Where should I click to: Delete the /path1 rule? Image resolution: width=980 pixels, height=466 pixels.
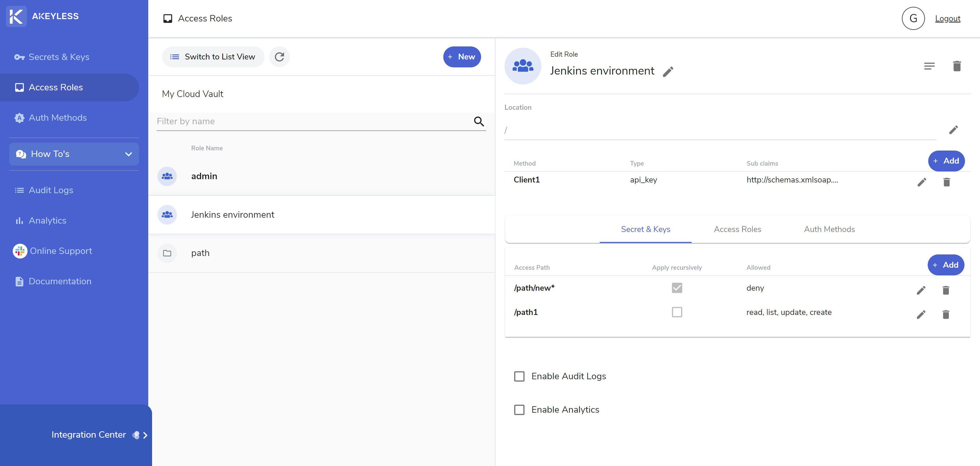pyautogui.click(x=946, y=315)
